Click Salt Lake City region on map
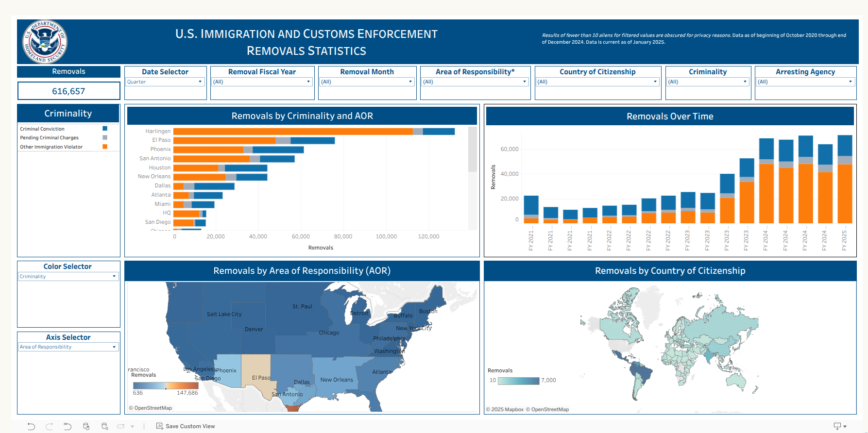The image size is (868, 433). 224,314
